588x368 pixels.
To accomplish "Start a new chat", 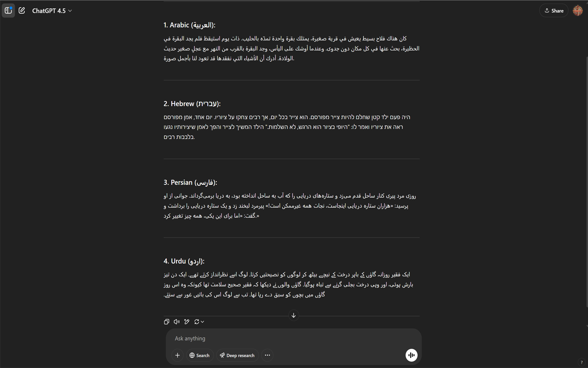I will (22, 11).
